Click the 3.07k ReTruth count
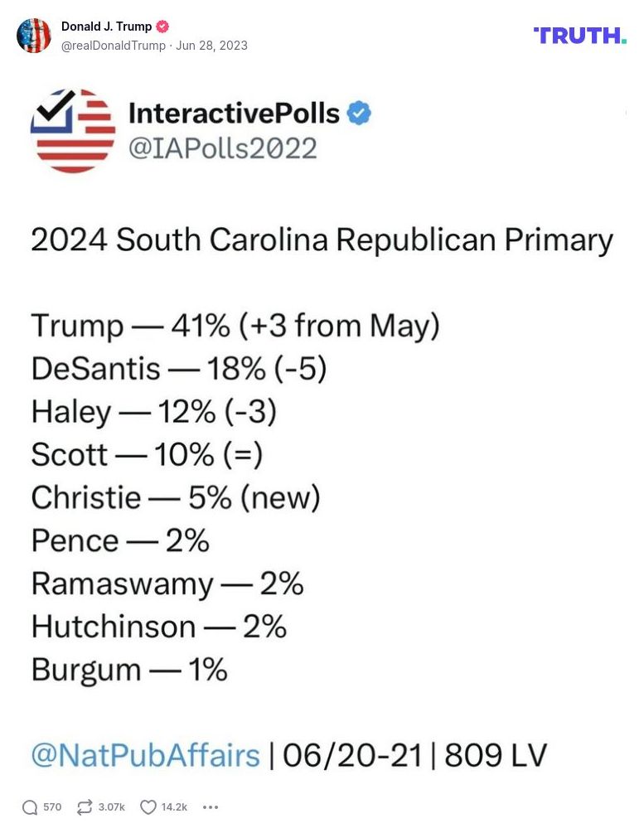 coord(112,807)
